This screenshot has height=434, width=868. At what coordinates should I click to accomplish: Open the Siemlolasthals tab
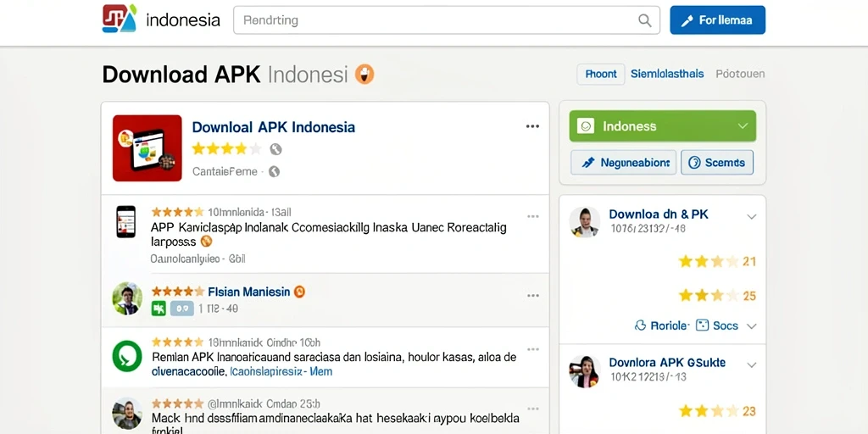point(667,74)
